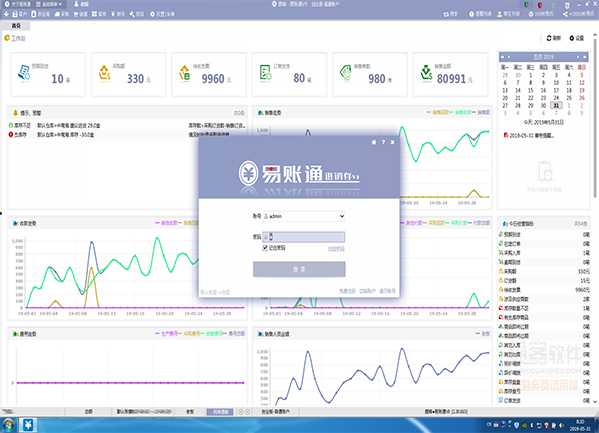
Task: Click the 演示帐号 demo account link
Action: point(387,291)
